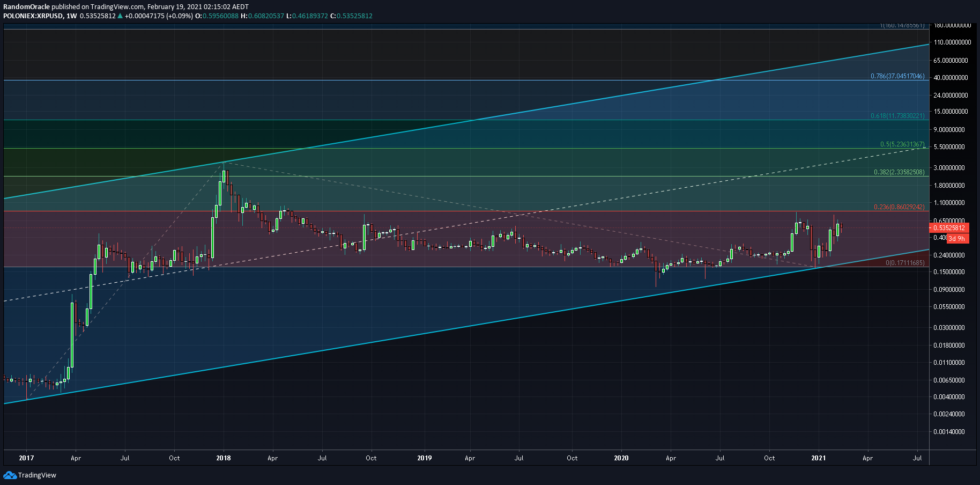The image size is (980, 485).
Task: Click the close value C:0.53525812
Action: 351,16
